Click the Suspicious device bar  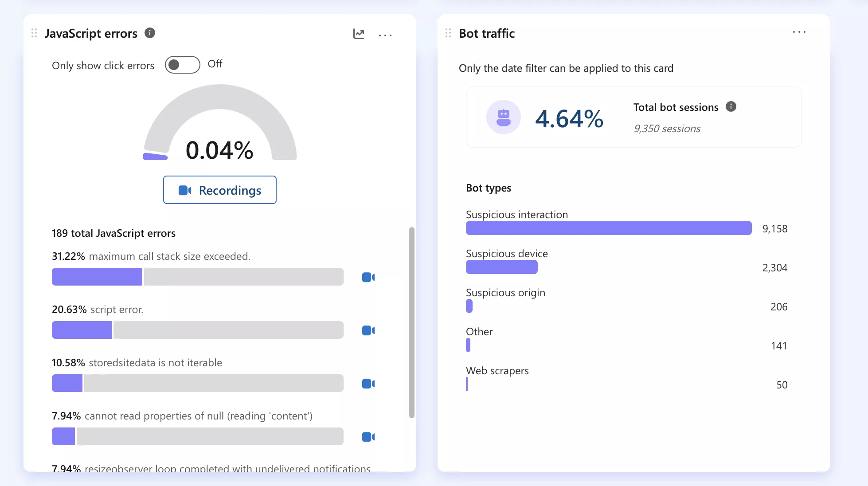click(501, 267)
